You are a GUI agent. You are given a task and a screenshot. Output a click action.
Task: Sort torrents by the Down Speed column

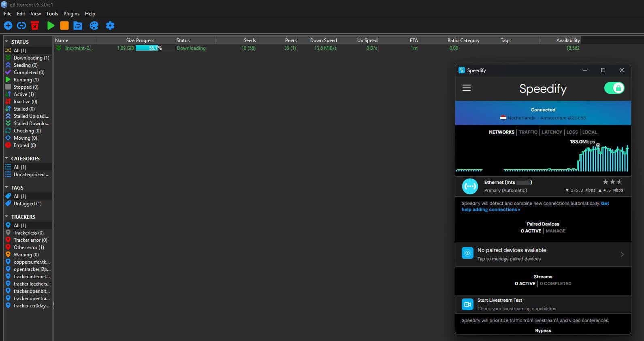point(318,40)
